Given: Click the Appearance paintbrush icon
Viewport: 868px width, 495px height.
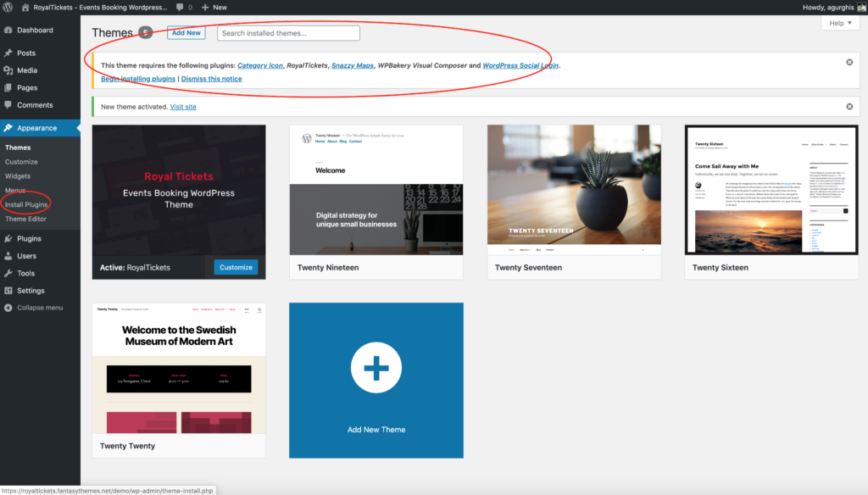Looking at the screenshot, I should (8, 128).
